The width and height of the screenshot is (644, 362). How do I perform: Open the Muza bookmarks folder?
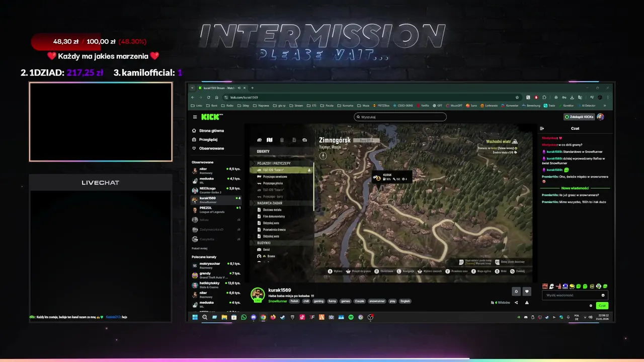(x=363, y=106)
